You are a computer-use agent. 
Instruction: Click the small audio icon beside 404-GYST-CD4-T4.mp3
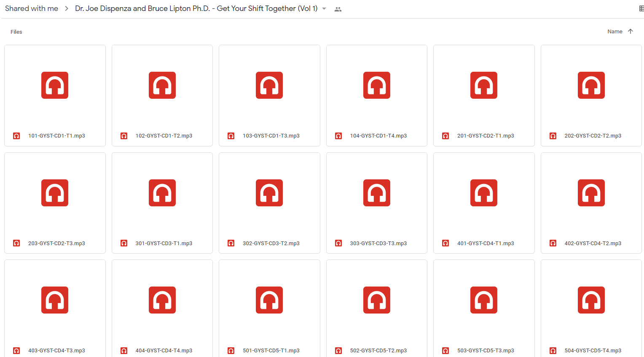click(124, 351)
